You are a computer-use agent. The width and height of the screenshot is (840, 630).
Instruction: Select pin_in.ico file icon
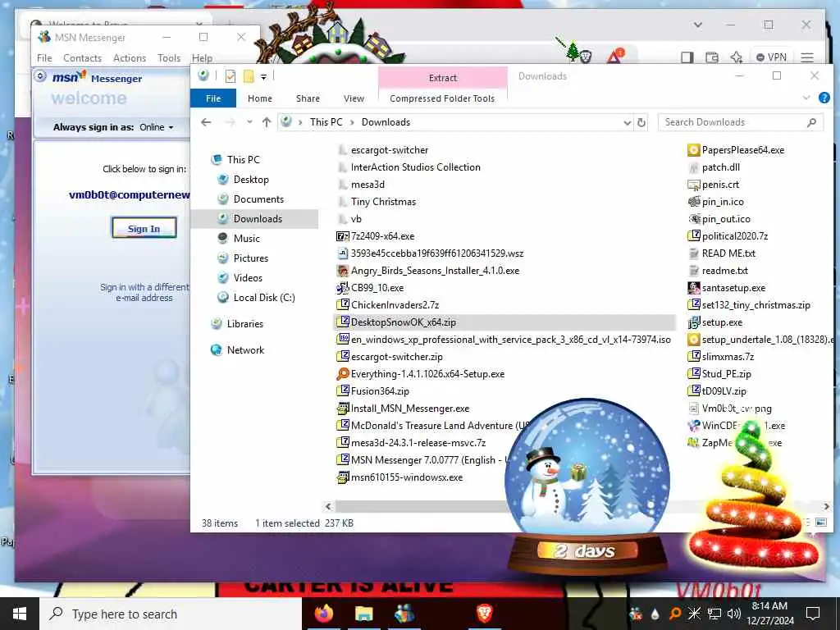pos(694,202)
